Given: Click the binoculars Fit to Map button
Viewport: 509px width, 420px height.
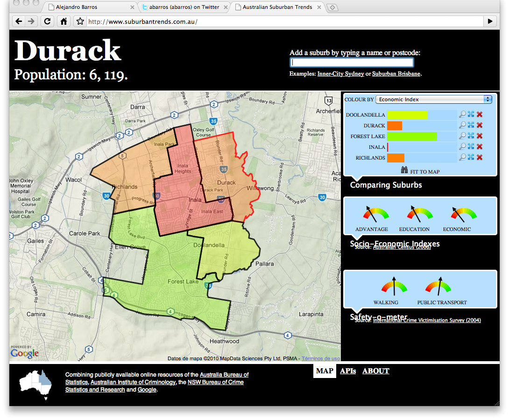Looking at the screenshot, I should (x=420, y=171).
